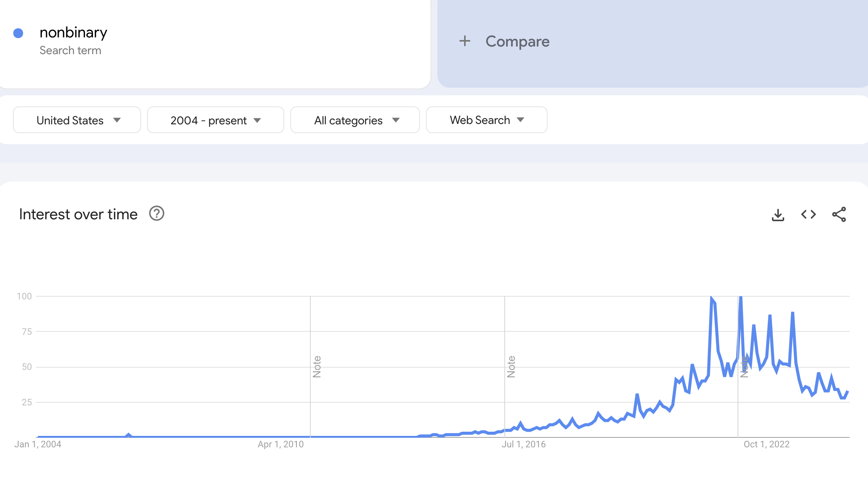This screenshot has height=495, width=868.
Task: Open the Interest over time help icon
Action: pyautogui.click(x=157, y=214)
